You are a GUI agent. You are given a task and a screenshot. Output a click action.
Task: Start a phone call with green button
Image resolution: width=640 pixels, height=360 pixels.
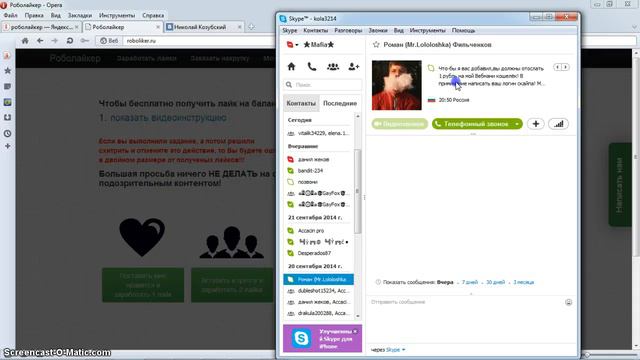tap(472, 124)
